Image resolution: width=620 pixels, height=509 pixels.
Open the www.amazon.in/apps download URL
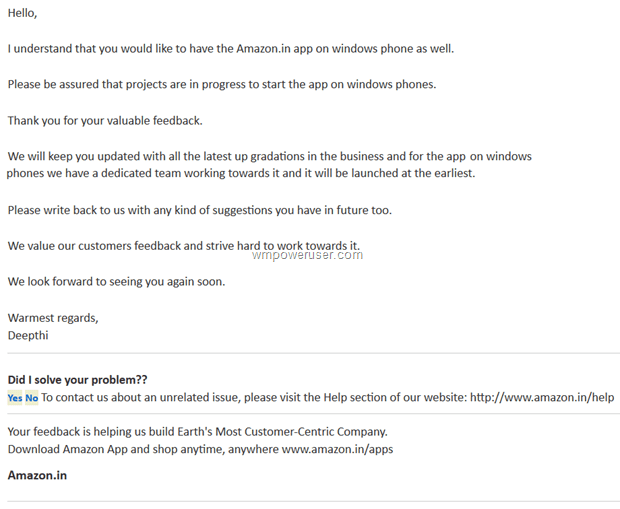coord(337,449)
